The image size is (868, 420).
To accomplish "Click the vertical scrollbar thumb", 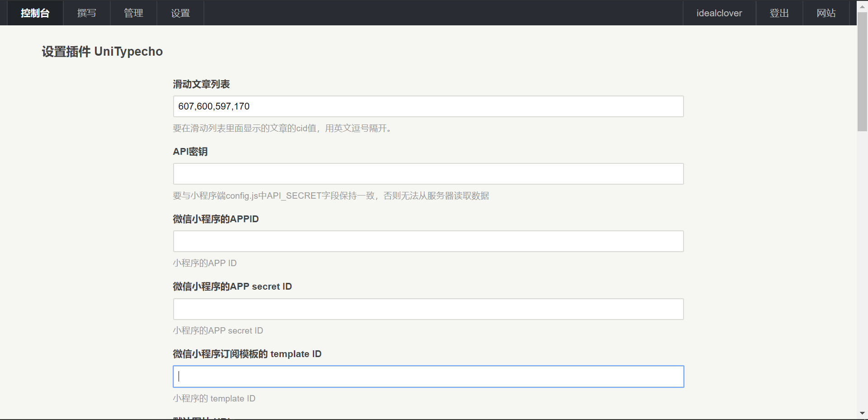I will tap(862, 72).
